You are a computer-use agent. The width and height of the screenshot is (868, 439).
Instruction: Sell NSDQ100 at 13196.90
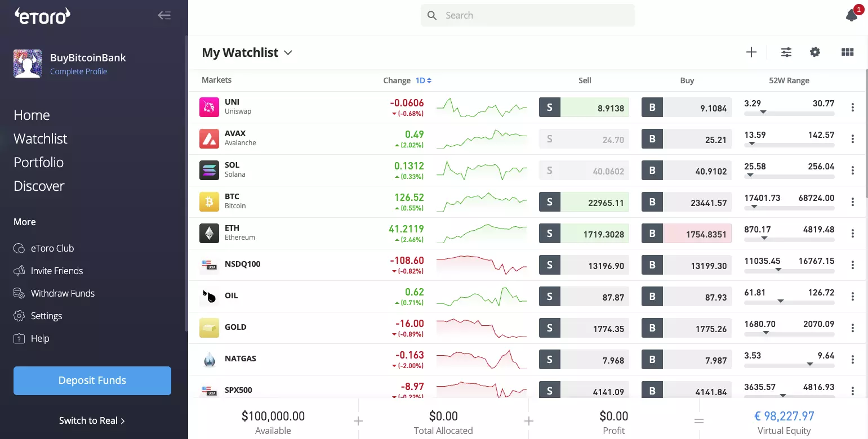pos(584,265)
